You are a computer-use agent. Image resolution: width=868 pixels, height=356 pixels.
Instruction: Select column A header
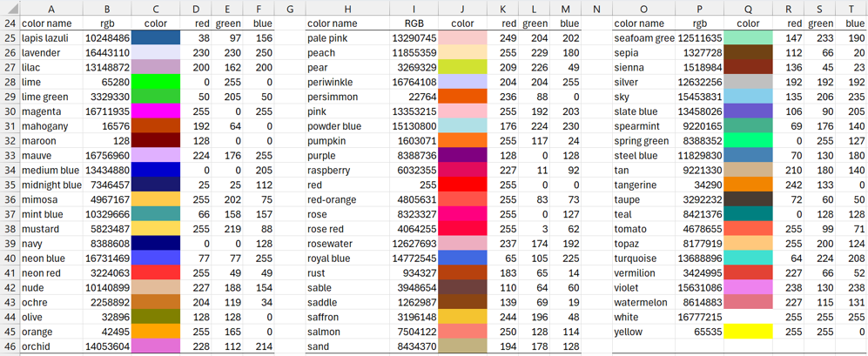coord(51,9)
